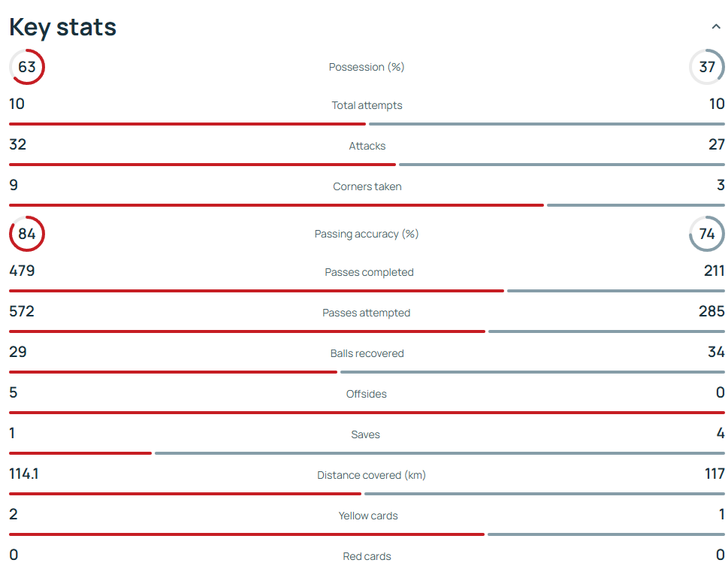Click the 285 passes attempted value

click(x=711, y=311)
